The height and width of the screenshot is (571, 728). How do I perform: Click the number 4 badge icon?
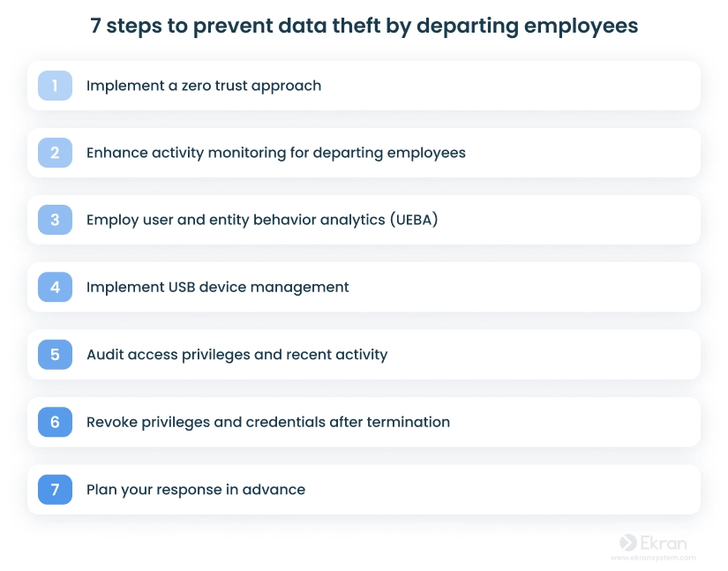pyautogui.click(x=55, y=287)
